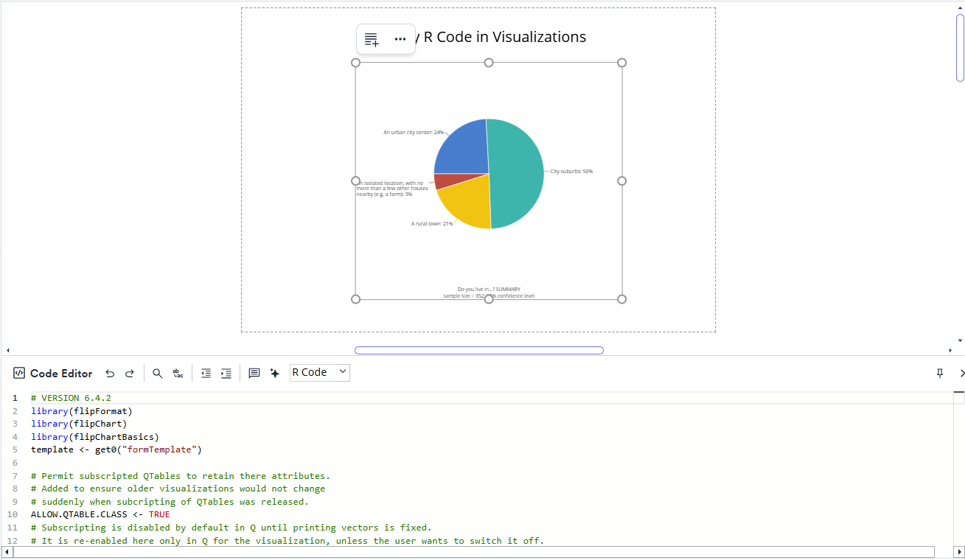
Task: Decrease indentation of selected code
Action: [x=206, y=373]
